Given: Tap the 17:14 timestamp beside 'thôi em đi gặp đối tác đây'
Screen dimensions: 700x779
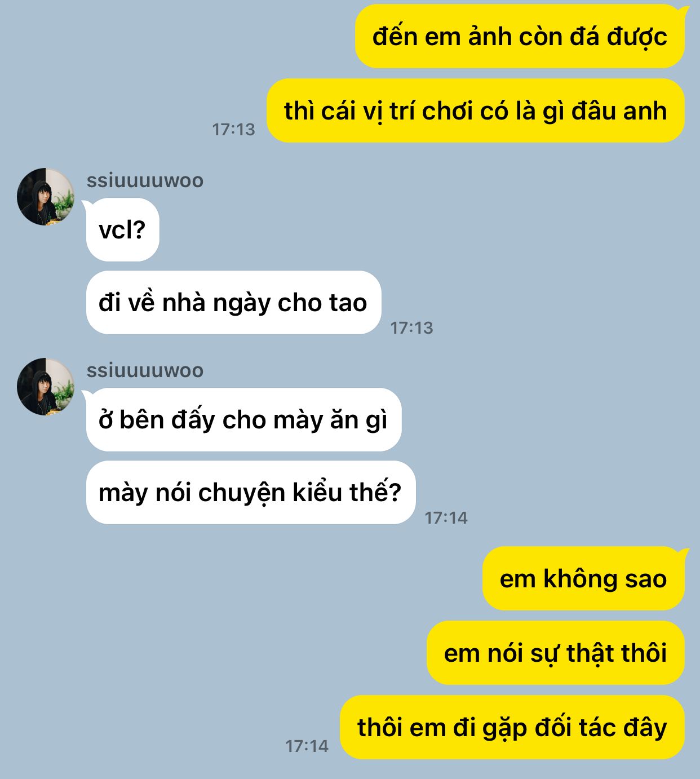Looking at the screenshot, I should pyautogui.click(x=307, y=746).
